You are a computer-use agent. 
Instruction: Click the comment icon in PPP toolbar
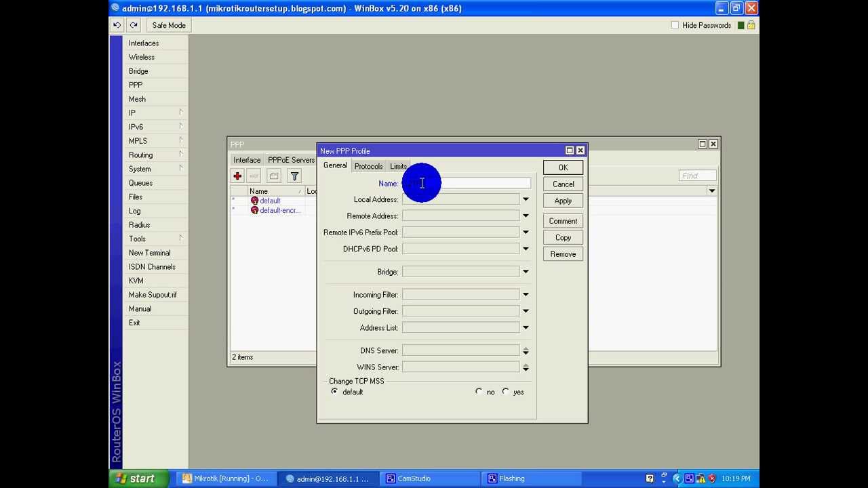pos(274,176)
